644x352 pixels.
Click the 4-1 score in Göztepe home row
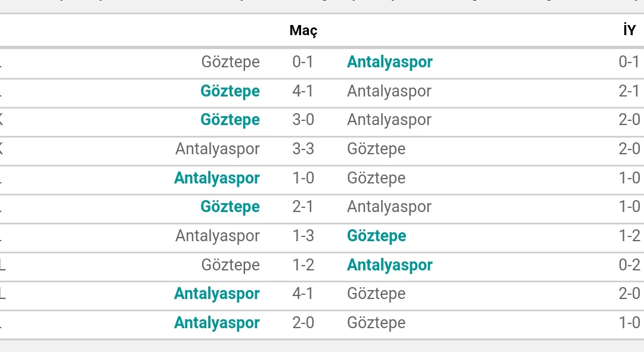[x=303, y=91]
